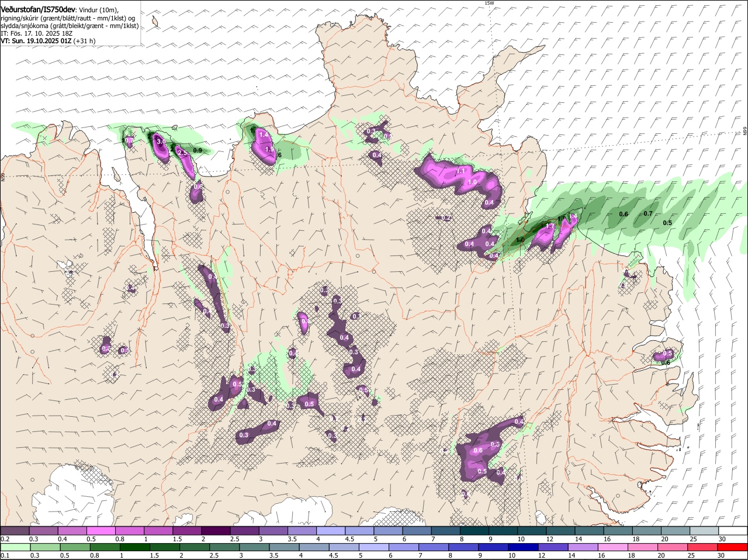Pick the purple 12 swatch in the rain scale
The width and height of the screenshot is (748, 560).
pos(553,547)
